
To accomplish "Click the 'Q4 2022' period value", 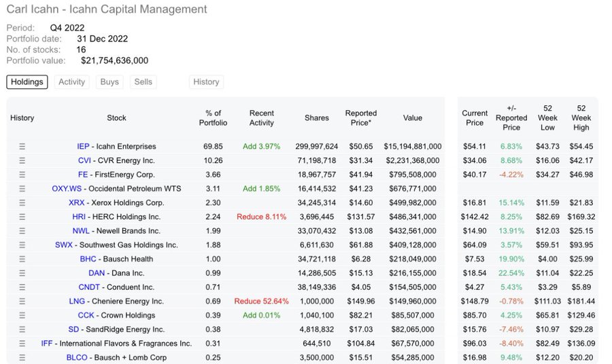I will [x=67, y=28].
